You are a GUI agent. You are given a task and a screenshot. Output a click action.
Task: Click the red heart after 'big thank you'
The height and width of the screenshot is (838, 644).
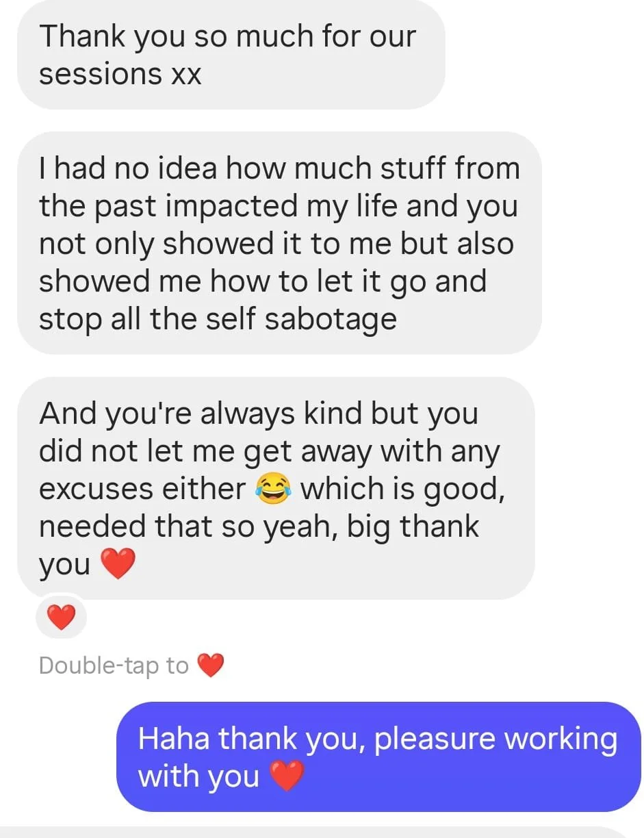pyautogui.click(x=118, y=565)
